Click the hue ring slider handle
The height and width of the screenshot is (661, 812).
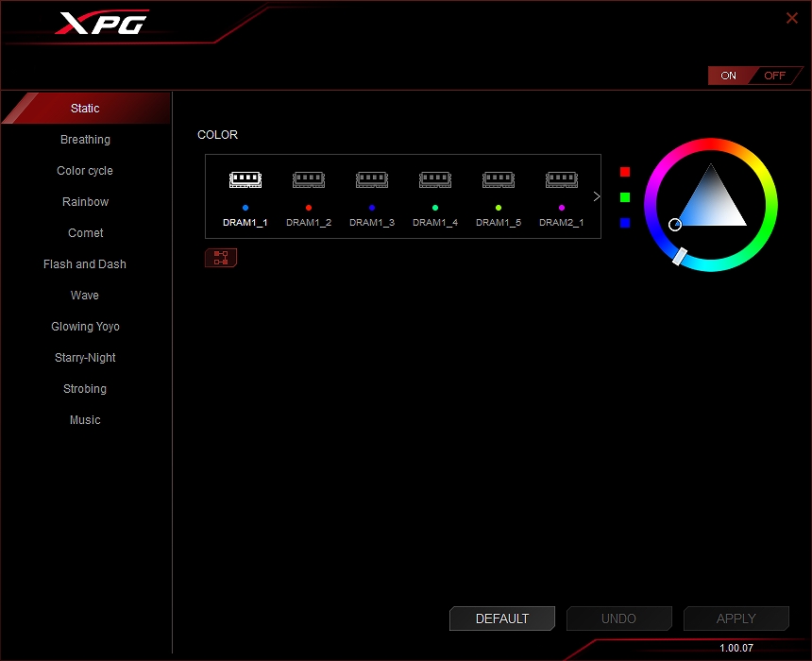(680, 257)
